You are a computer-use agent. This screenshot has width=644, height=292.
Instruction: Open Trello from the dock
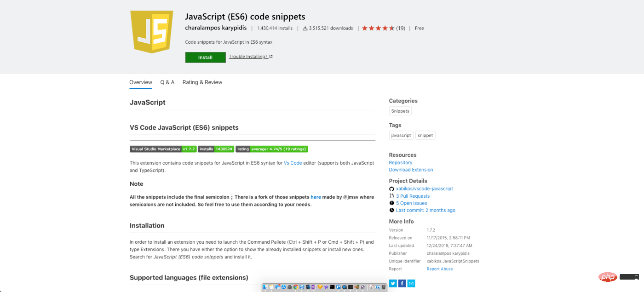point(338,287)
